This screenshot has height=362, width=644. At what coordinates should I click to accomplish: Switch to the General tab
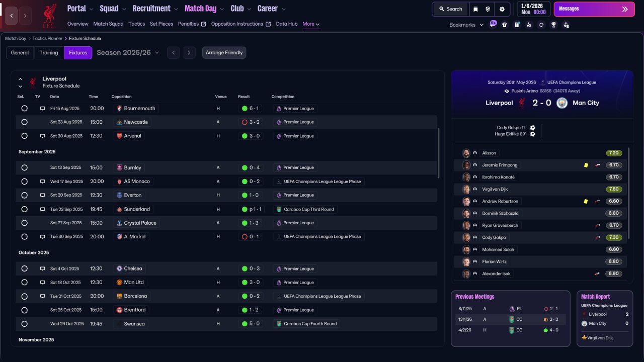(x=20, y=53)
